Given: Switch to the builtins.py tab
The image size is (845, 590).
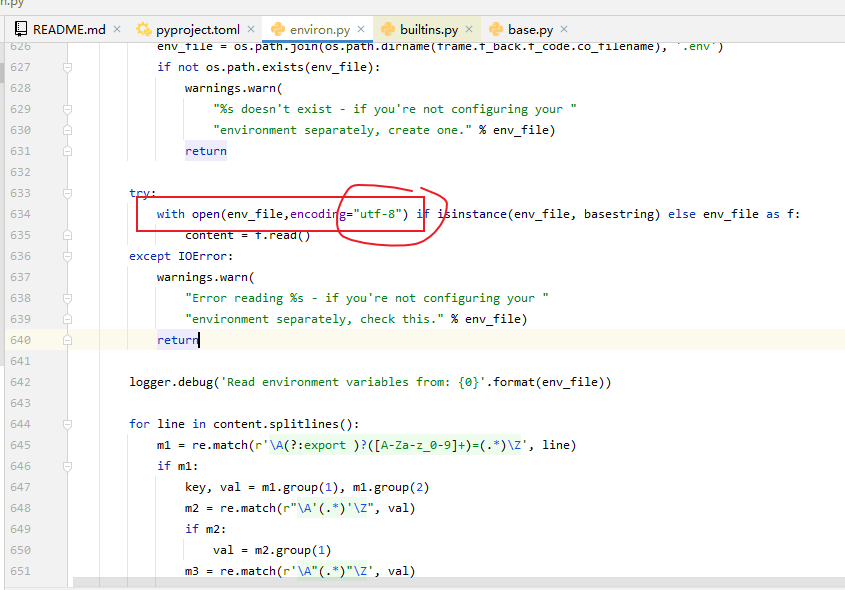Looking at the screenshot, I should (427, 29).
